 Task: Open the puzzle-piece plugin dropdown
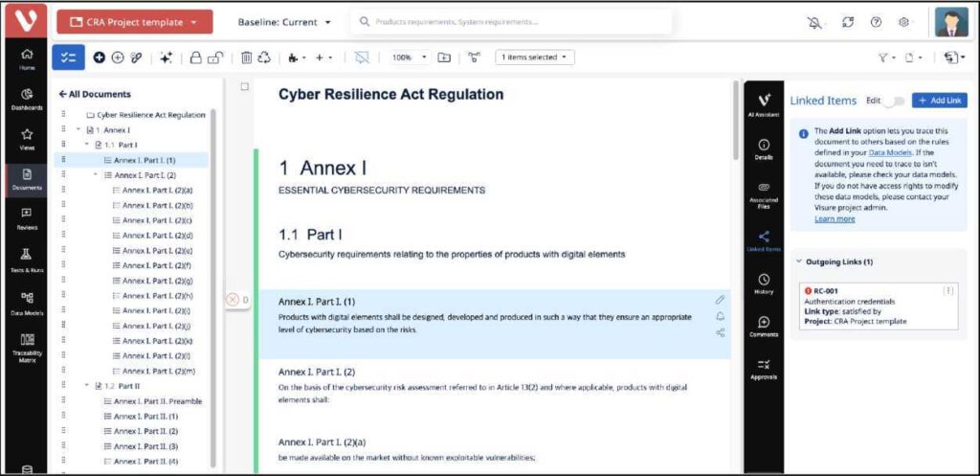(x=297, y=57)
